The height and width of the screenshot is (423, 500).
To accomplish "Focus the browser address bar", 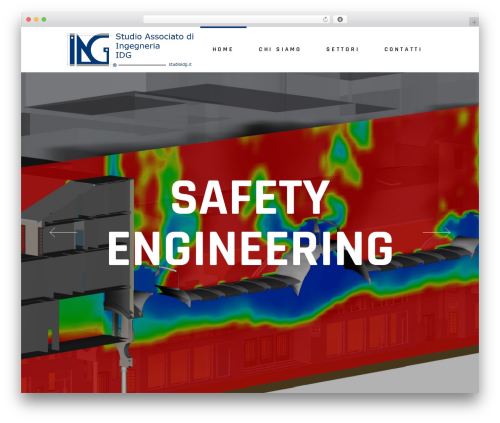I will click(x=237, y=20).
